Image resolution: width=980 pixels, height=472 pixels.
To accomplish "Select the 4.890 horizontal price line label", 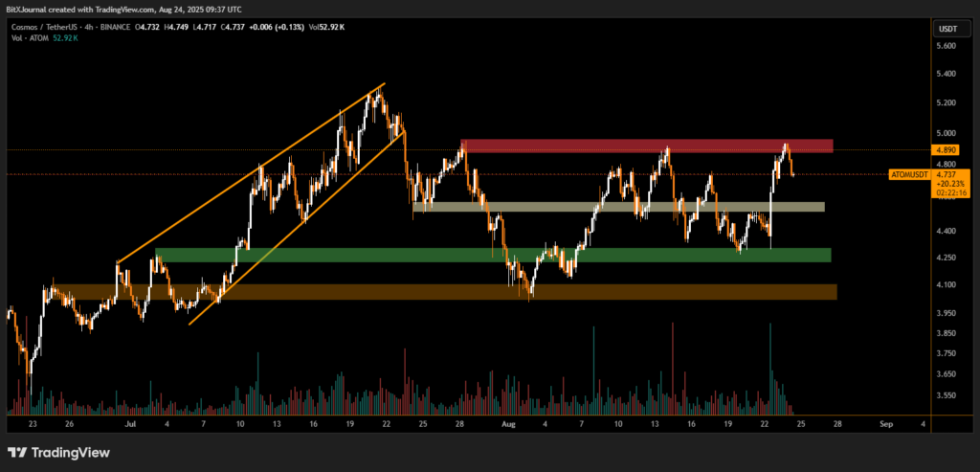I will coord(946,150).
